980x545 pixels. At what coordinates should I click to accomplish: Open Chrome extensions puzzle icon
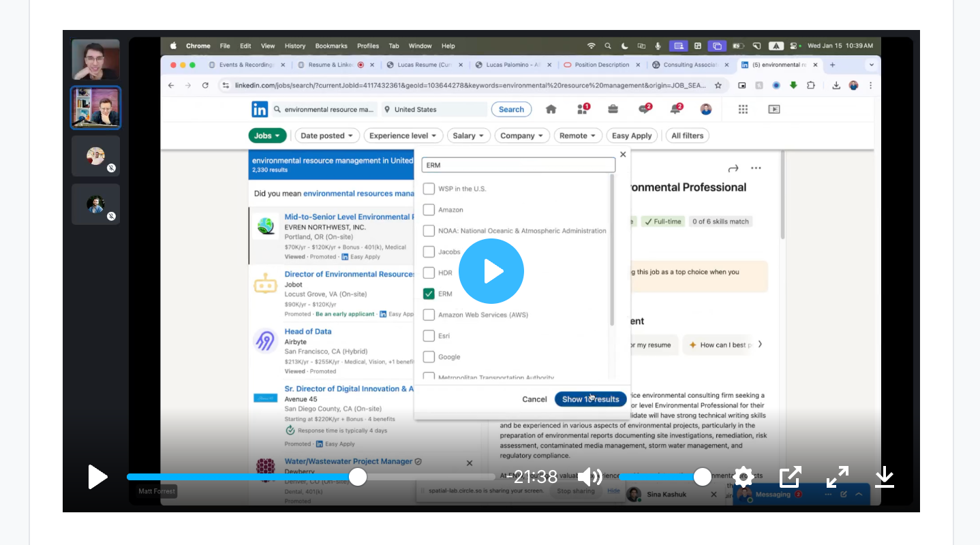pyautogui.click(x=811, y=85)
